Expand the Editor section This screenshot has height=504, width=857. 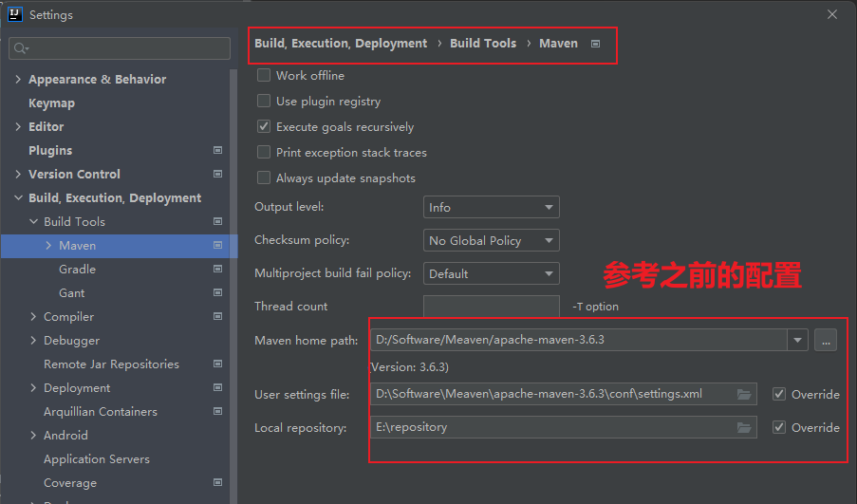click(18, 127)
